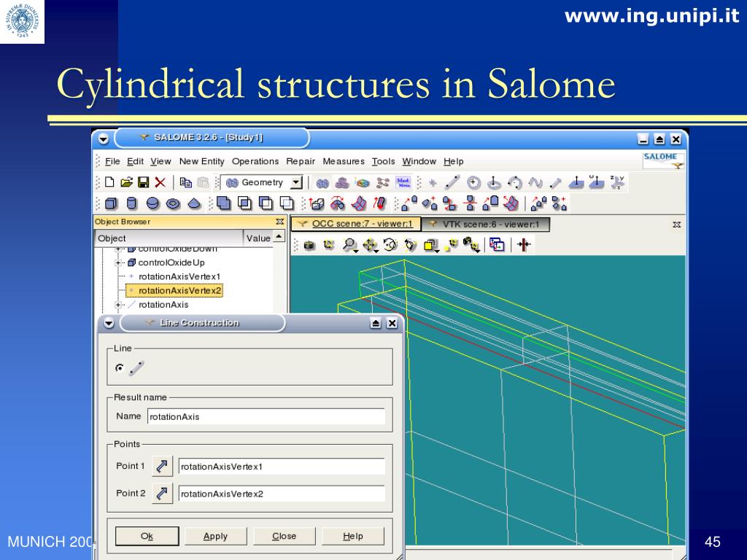Click the Point 2 selection arrow button
This screenshot has height=560, width=747.
162,494
